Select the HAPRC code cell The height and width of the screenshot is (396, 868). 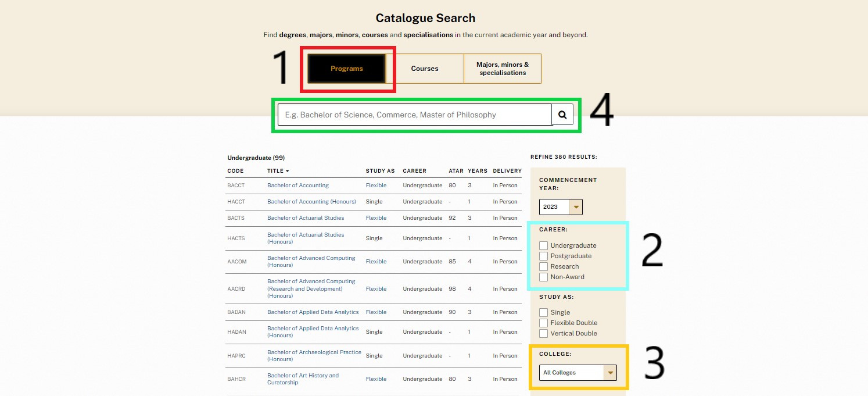pos(237,356)
